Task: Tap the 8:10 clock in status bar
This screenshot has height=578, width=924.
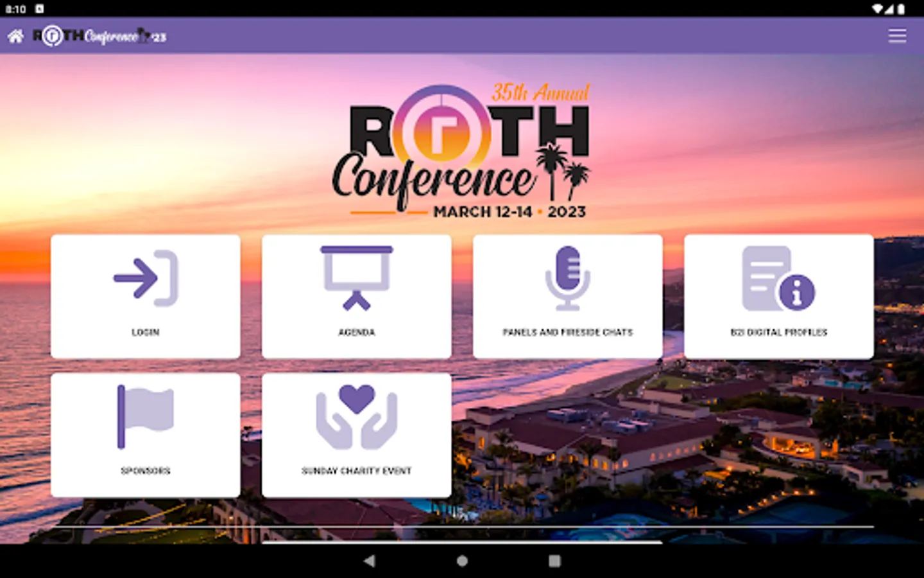Action: [x=15, y=9]
